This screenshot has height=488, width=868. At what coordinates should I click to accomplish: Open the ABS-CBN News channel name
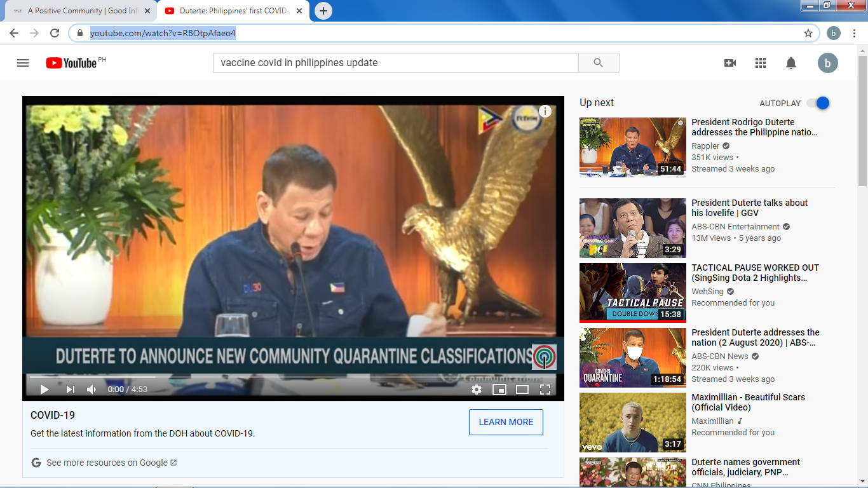pyautogui.click(x=720, y=356)
